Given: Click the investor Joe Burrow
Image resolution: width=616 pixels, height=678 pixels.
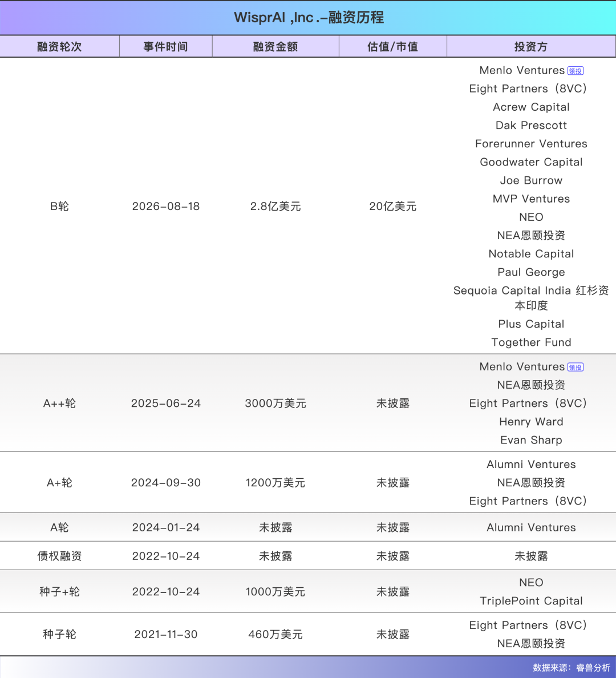Looking at the screenshot, I should pos(531,180).
